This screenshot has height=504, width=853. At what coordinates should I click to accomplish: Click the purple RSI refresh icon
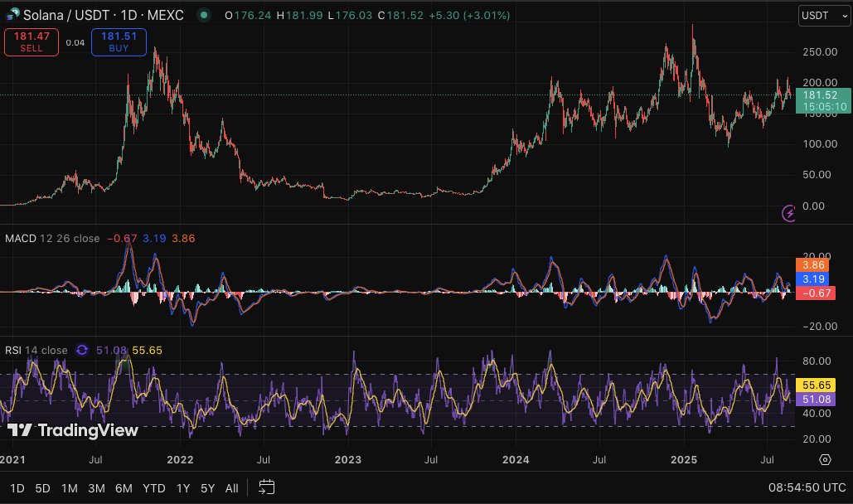(81, 351)
